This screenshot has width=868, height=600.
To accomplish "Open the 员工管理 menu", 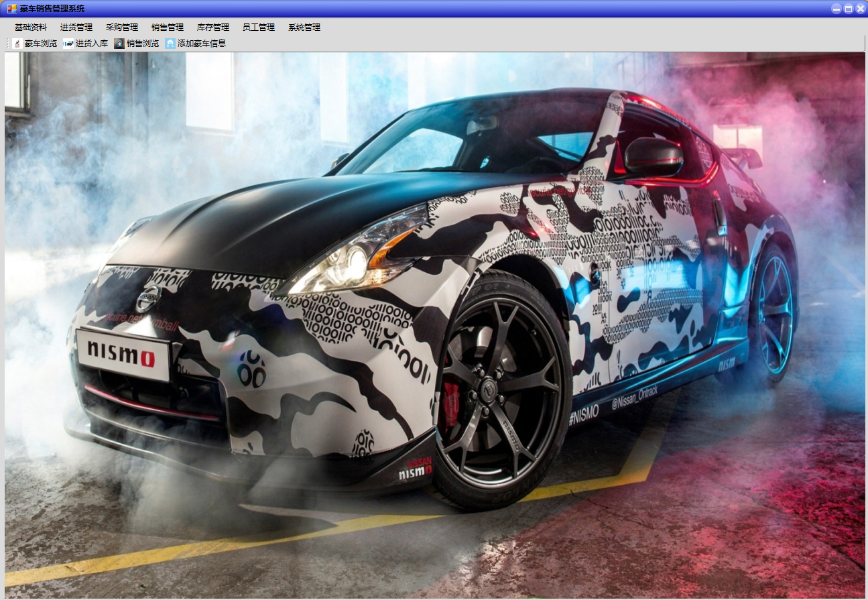I will [x=259, y=27].
